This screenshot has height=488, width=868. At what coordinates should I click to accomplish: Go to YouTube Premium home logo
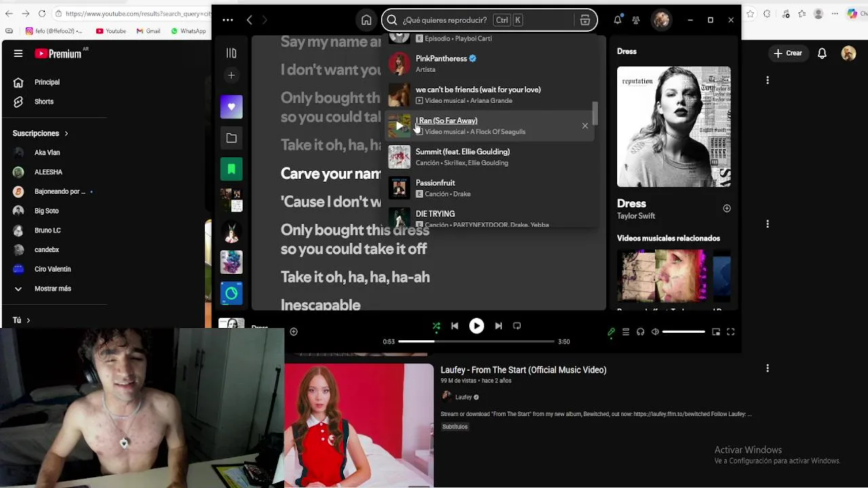58,54
